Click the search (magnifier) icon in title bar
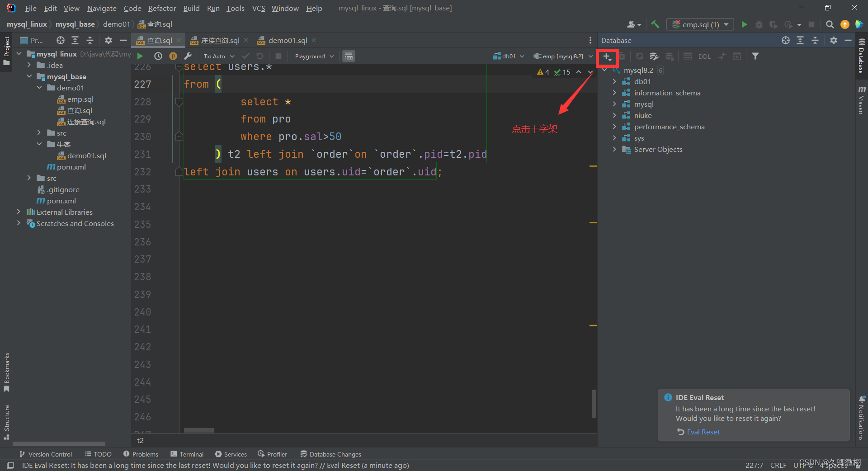 pos(830,24)
